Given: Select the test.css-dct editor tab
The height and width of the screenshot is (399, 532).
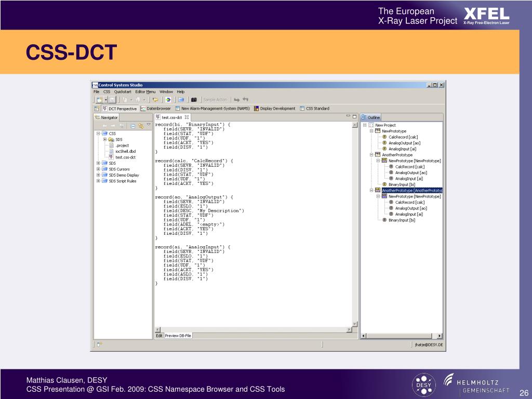Looking at the screenshot, I should point(171,117).
